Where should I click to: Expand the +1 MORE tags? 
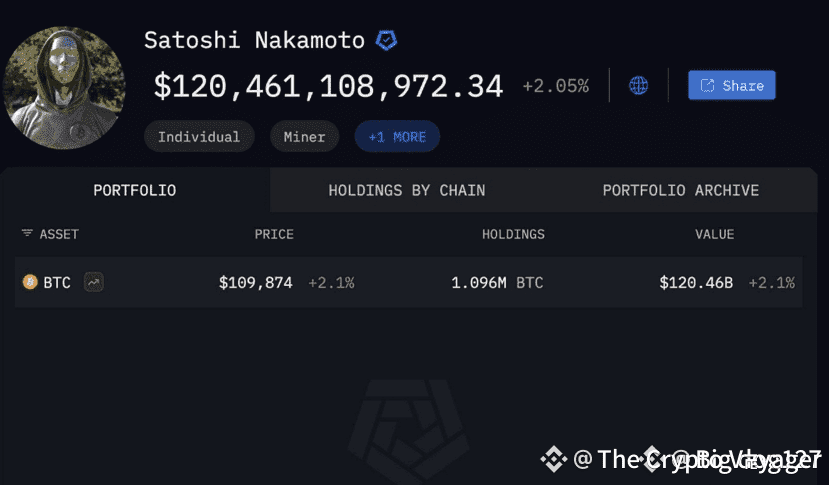[x=397, y=137]
